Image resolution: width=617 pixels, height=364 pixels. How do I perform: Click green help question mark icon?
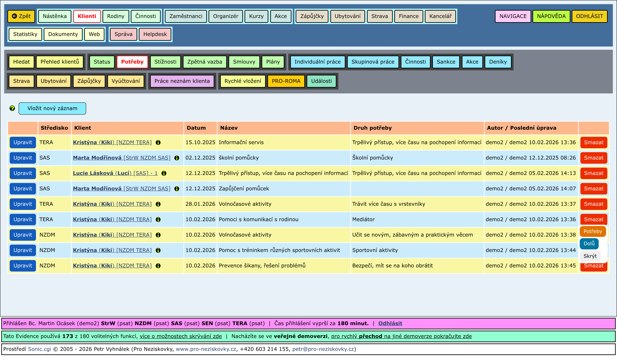point(12,108)
